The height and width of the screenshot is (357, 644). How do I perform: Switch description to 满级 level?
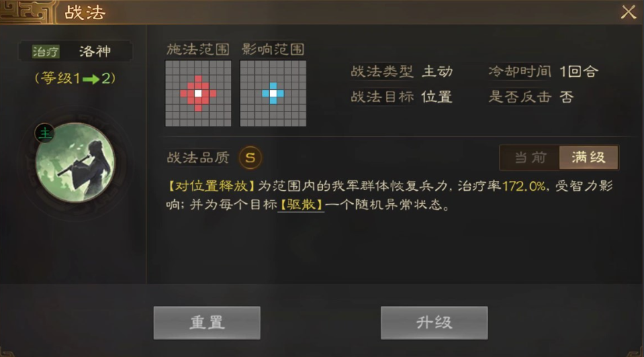coord(588,158)
